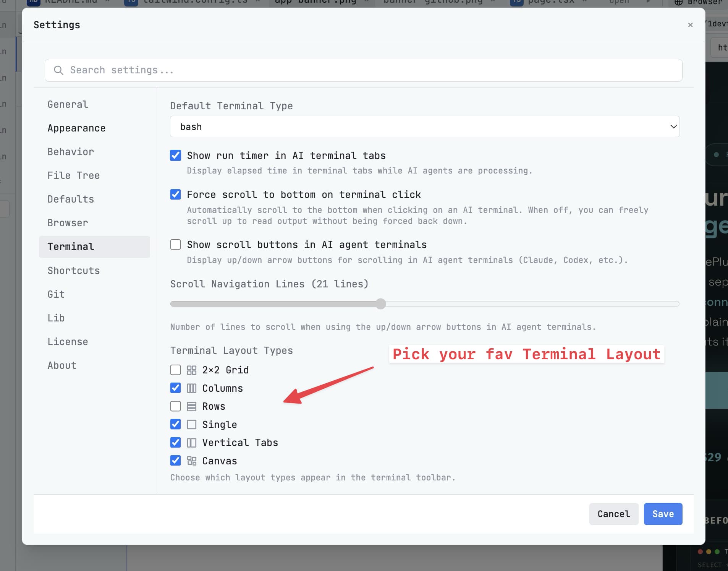Screen dimensions: 728x571
Task: Enable Show scroll buttons in AI agent terminals
Action: (175, 244)
